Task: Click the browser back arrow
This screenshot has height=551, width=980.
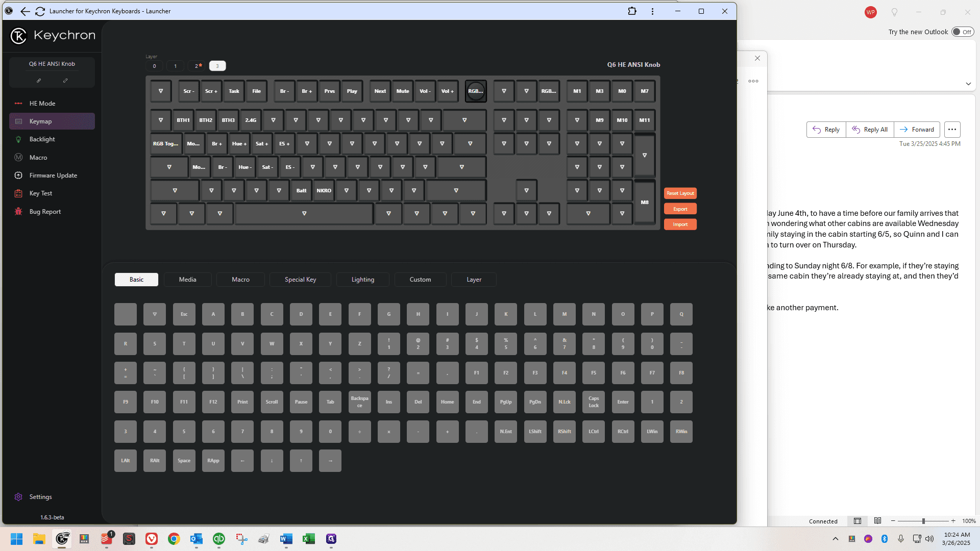Action: click(x=25, y=11)
